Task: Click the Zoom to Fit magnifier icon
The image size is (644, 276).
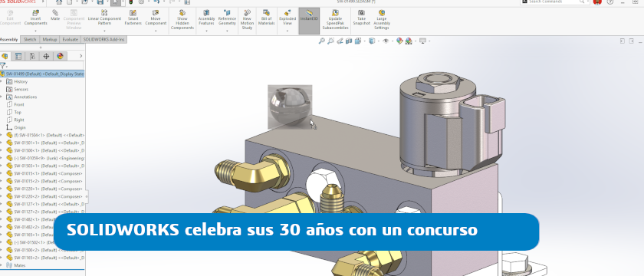Action: [321, 41]
